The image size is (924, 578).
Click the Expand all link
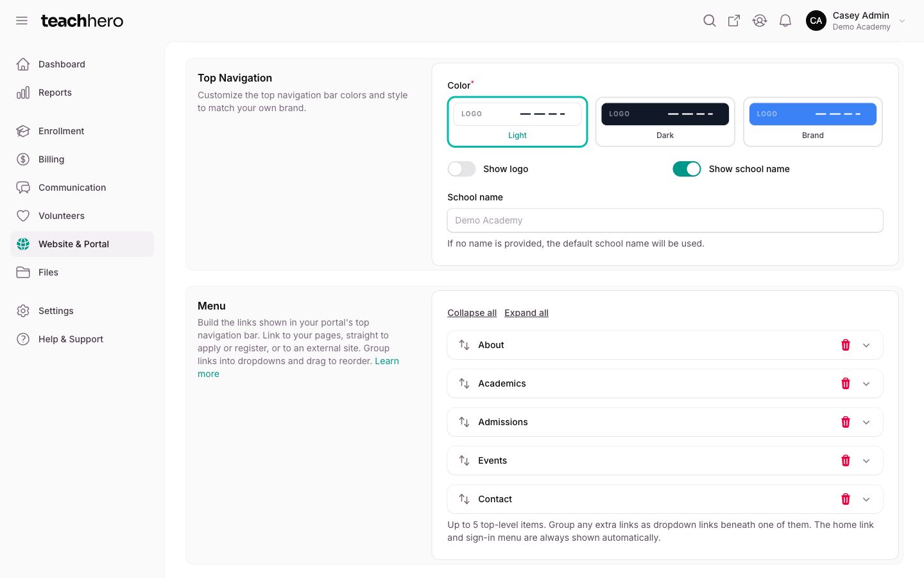click(526, 313)
